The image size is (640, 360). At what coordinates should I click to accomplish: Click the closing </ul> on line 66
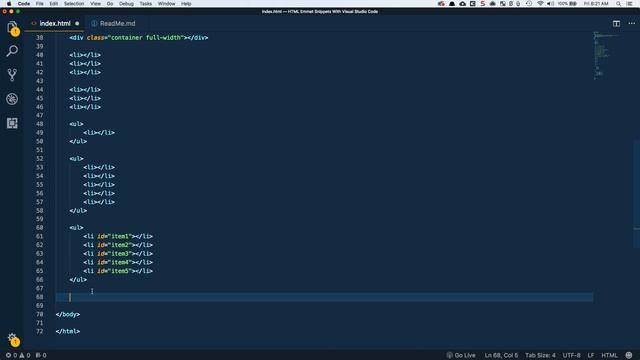click(78, 280)
